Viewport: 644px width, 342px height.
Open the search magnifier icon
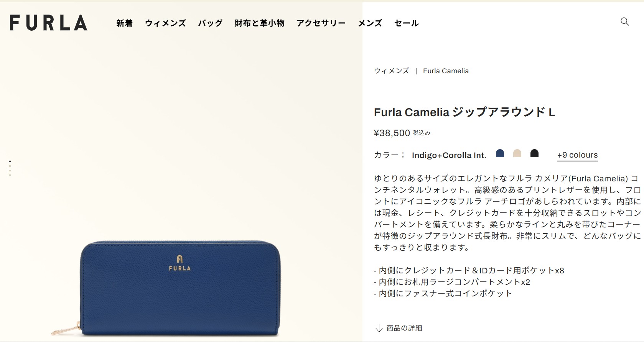(x=624, y=21)
